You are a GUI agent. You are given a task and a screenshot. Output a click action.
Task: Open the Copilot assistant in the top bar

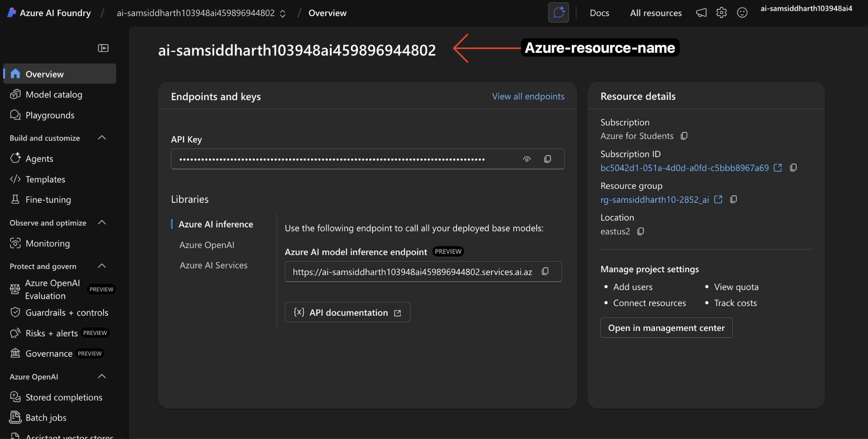558,12
